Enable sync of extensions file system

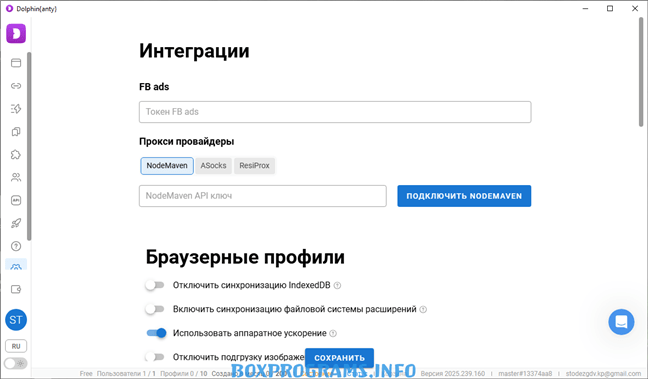coord(155,309)
